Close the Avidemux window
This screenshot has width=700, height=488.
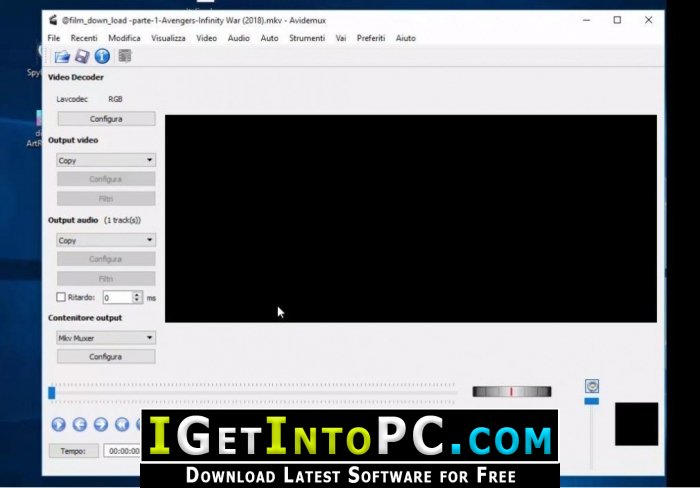pyautogui.click(x=648, y=20)
